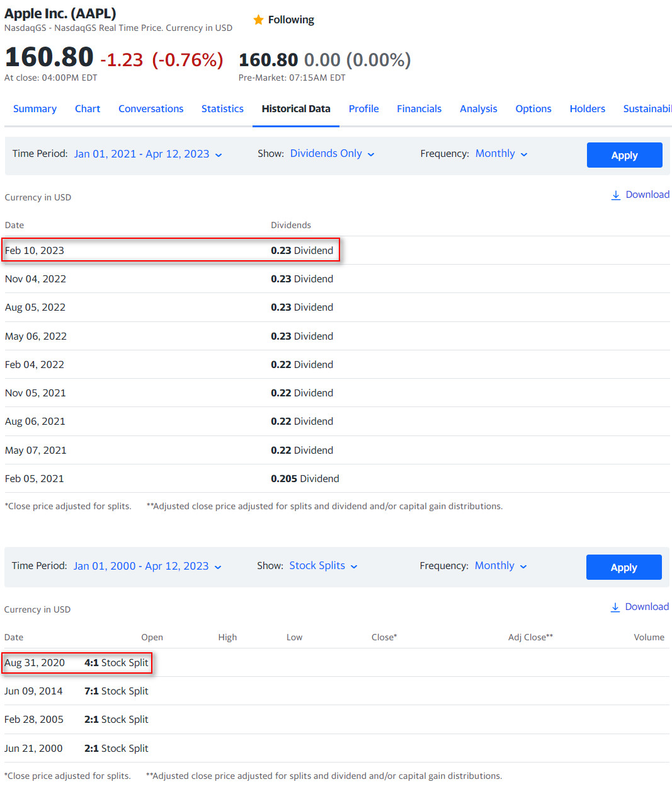Open the Profile tab
The width and height of the screenshot is (672, 789).
click(x=364, y=109)
